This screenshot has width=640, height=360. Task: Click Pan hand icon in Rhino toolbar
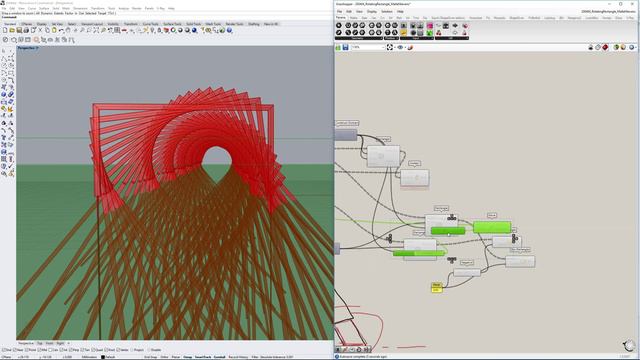(x=68, y=30)
